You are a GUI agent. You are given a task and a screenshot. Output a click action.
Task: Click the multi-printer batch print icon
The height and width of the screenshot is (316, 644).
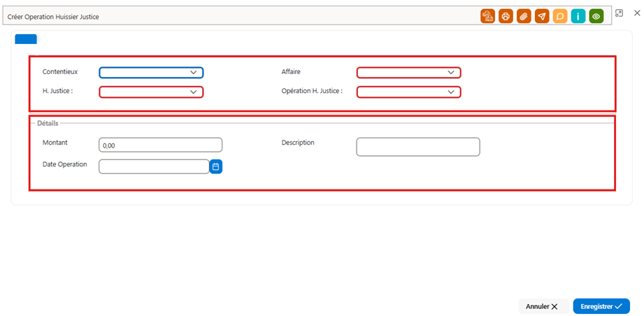(487, 16)
